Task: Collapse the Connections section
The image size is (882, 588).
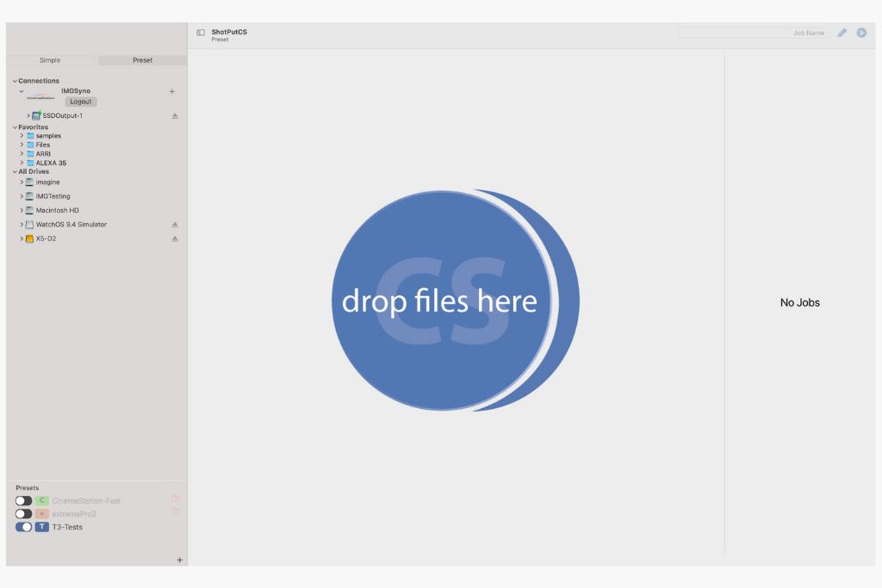Action: (x=15, y=81)
